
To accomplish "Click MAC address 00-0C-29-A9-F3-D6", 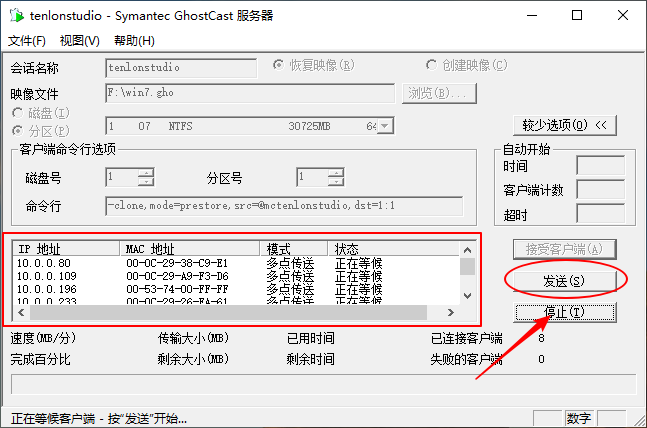I will 177,276.
